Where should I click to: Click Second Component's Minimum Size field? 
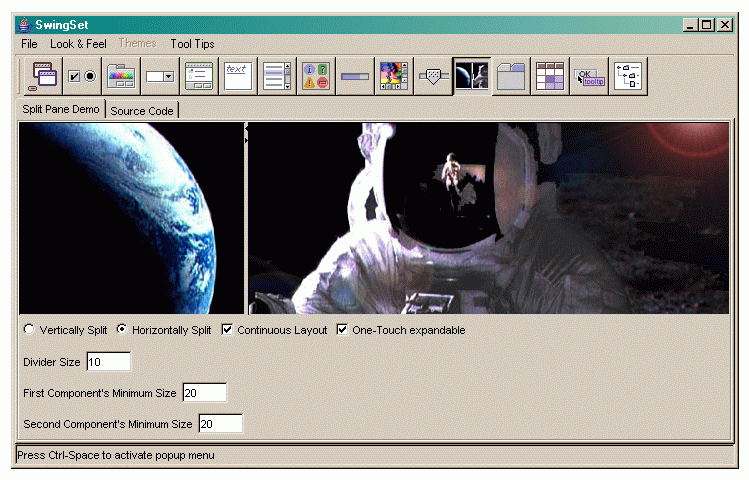[x=220, y=424]
